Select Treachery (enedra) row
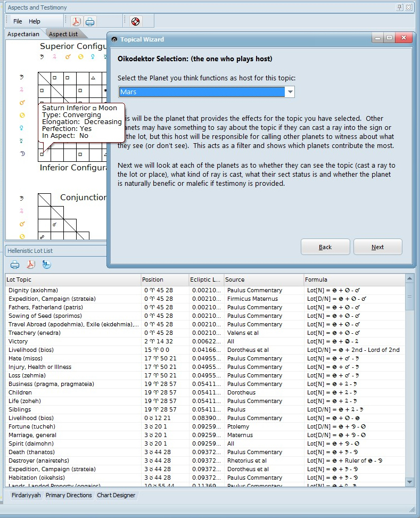Image resolution: width=420 pixels, height=518 pixels. click(205, 333)
